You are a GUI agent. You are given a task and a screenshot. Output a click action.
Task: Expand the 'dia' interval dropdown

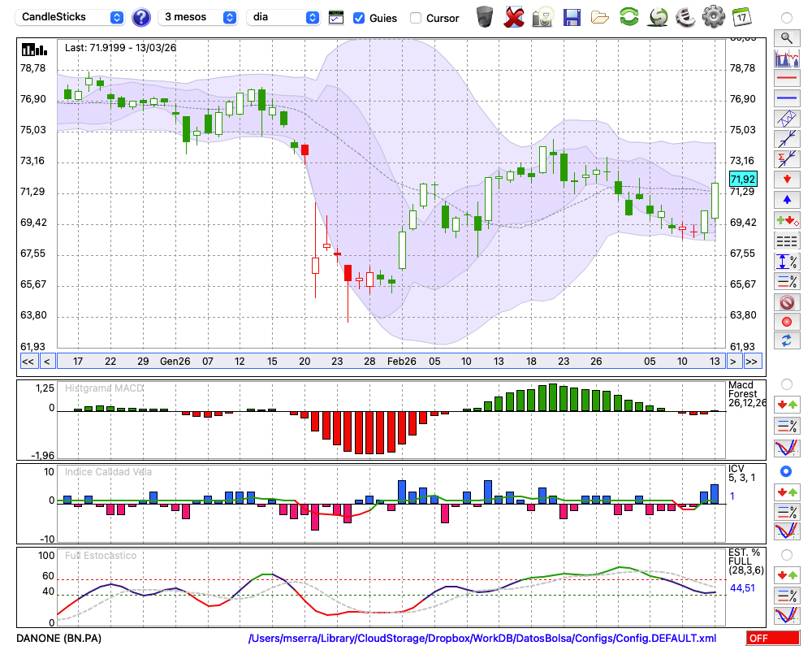coord(284,17)
